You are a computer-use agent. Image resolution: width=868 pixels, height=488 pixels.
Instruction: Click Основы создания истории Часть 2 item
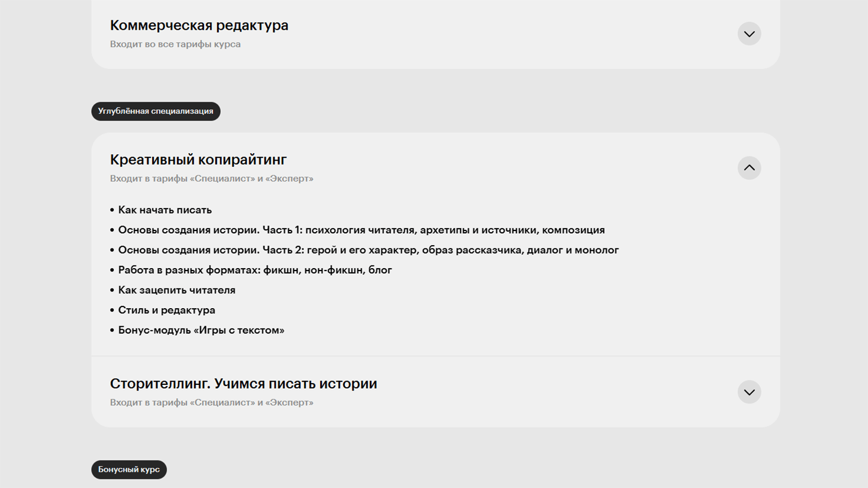point(368,250)
